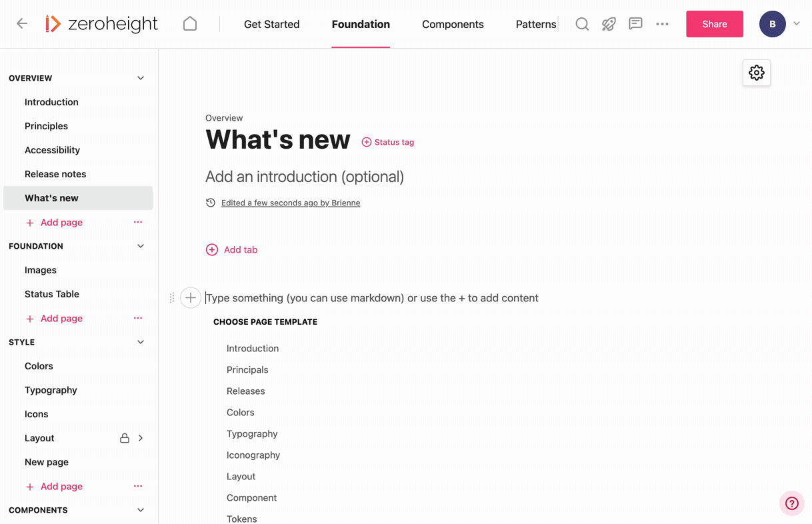
Task: Expand the Layout page chevron
Action: [x=141, y=438]
